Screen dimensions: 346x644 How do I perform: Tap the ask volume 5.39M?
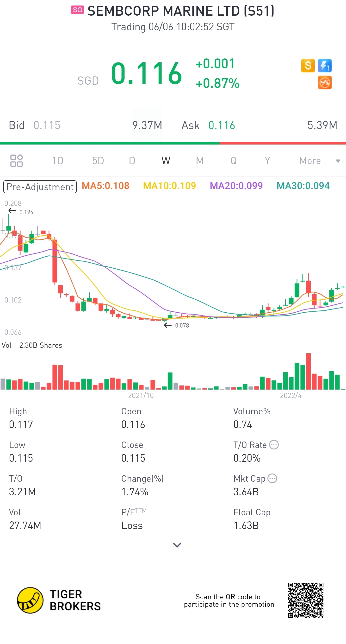(x=322, y=125)
